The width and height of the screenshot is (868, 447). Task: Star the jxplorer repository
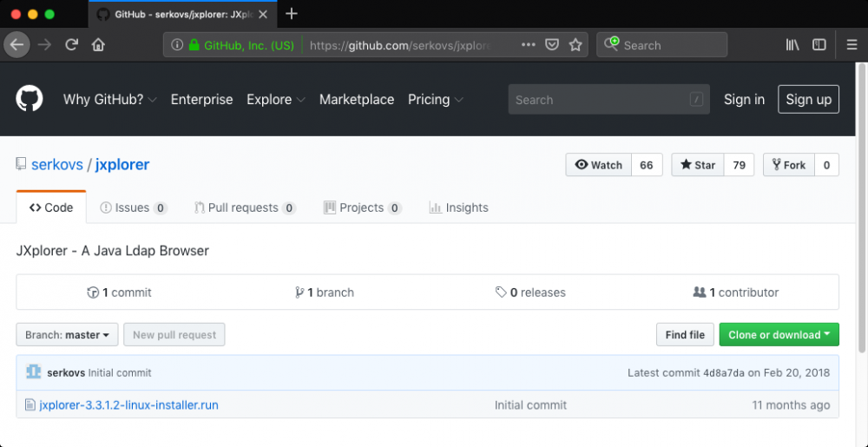697,165
